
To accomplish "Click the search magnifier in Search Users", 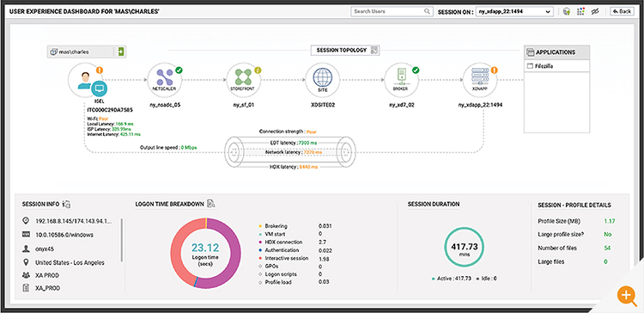I will pyautogui.click(x=427, y=11).
